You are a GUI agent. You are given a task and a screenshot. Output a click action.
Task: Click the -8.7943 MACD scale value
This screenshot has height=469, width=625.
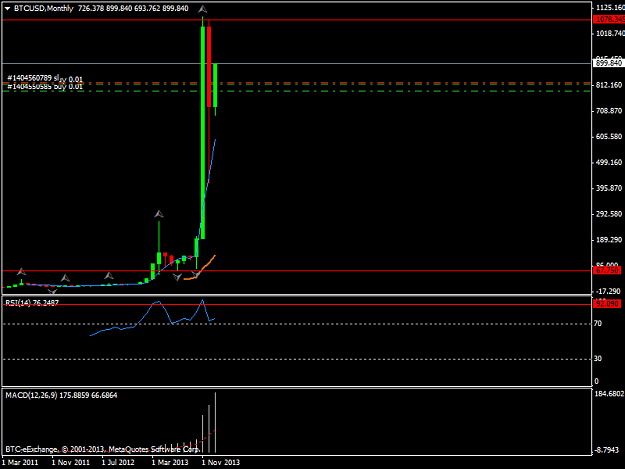point(606,450)
